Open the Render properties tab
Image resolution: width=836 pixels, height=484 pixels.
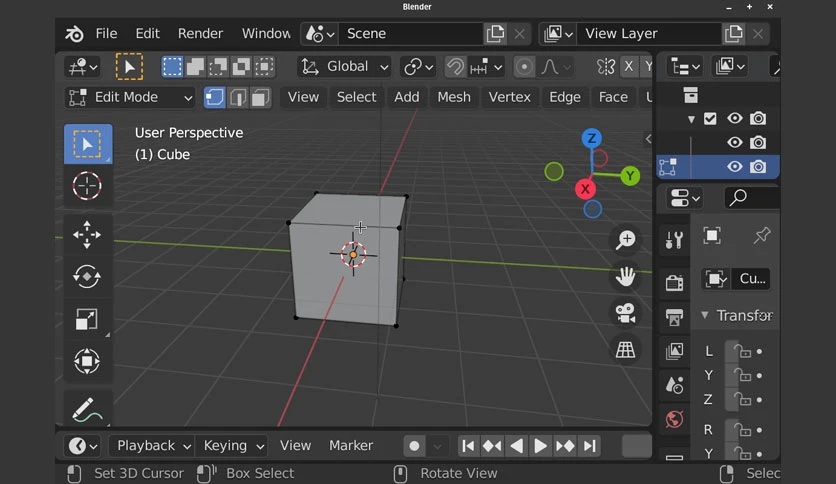[x=674, y=282]
